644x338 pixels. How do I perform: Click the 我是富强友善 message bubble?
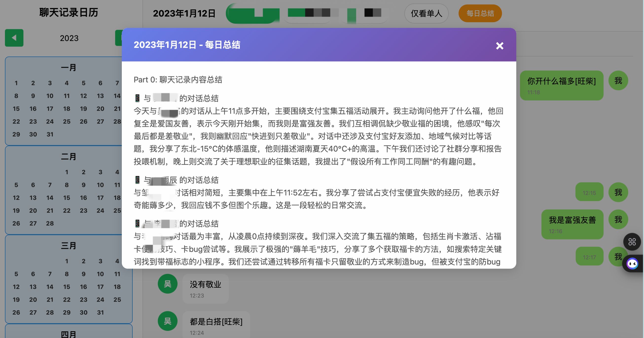pos(572,224)
